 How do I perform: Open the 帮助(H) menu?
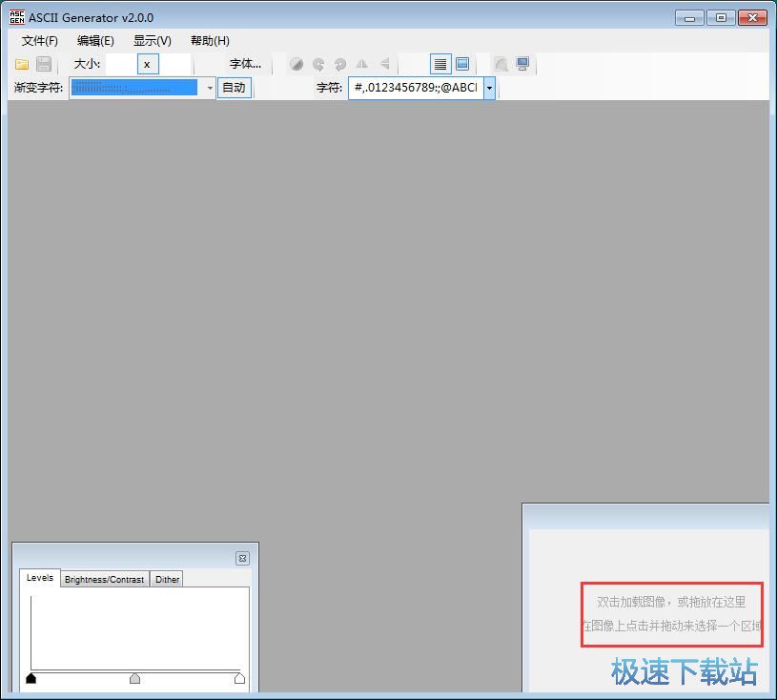(x=210, y=41)
